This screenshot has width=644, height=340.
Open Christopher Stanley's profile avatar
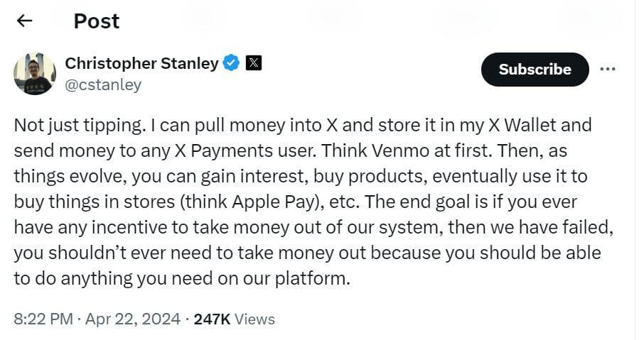click(x=33, y=74)
